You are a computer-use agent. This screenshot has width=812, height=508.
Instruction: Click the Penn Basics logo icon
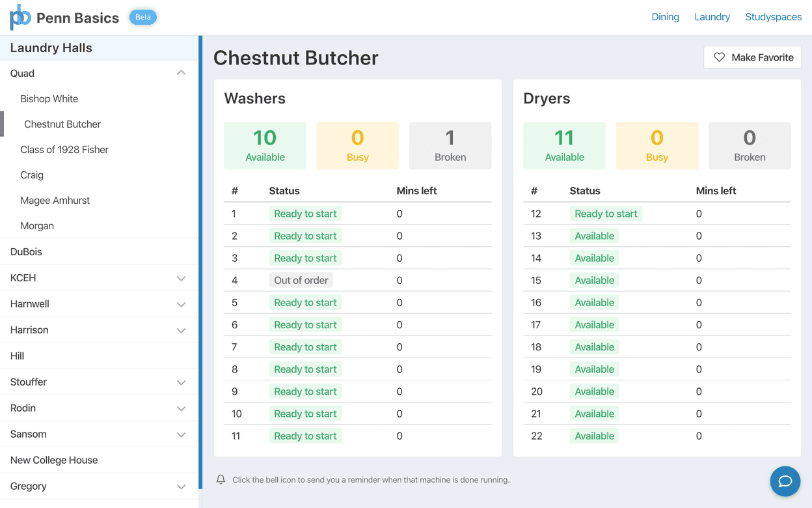click(x=20, y=17)
